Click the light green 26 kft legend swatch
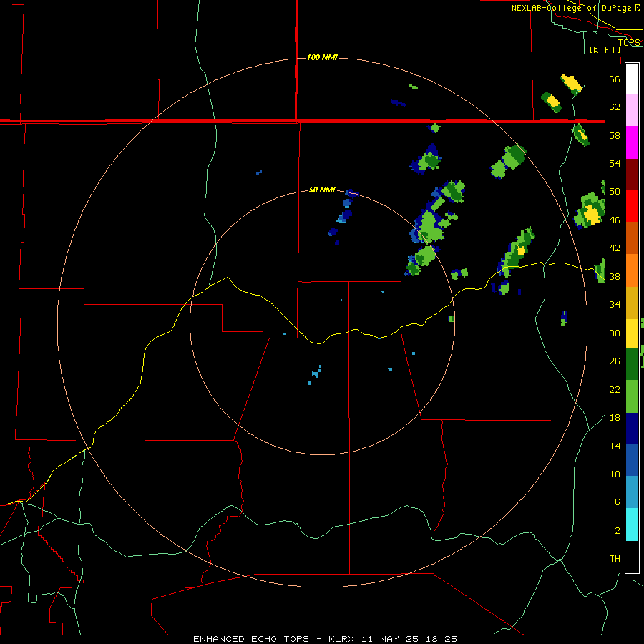Screen dimensions: 644x644 tap(632, 396)
